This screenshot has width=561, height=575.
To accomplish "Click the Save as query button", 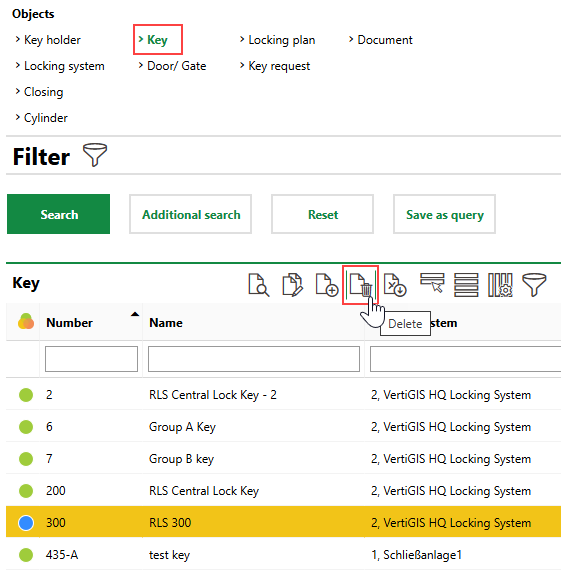I will tap(444, 214).
